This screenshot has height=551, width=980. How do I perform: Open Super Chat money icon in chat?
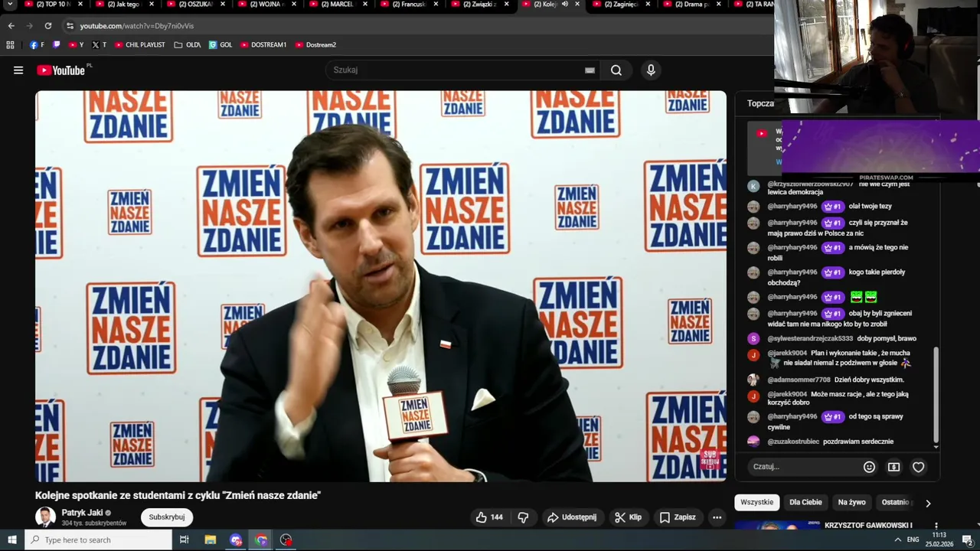point(893,467)
